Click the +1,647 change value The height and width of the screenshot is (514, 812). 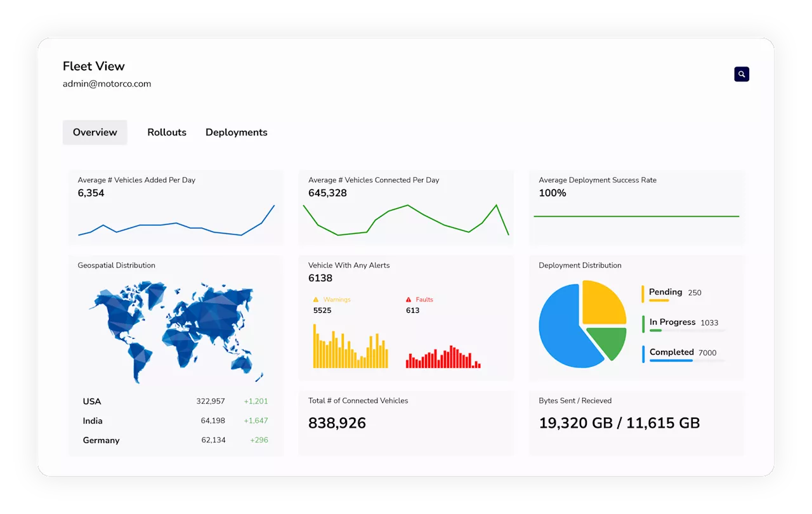[x=256, y=421]
